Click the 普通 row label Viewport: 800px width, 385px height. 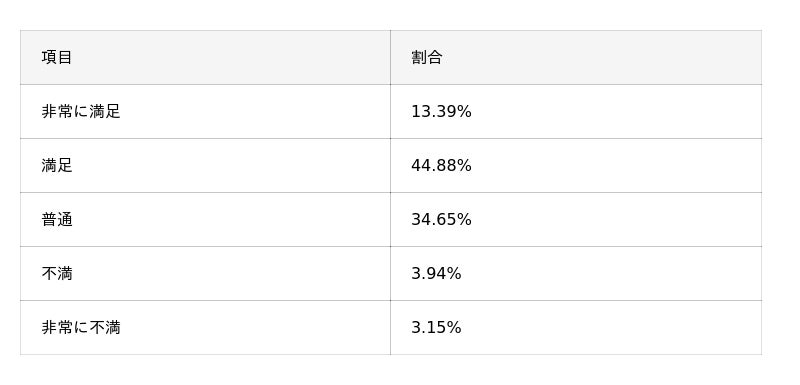(x=57, y=220)
